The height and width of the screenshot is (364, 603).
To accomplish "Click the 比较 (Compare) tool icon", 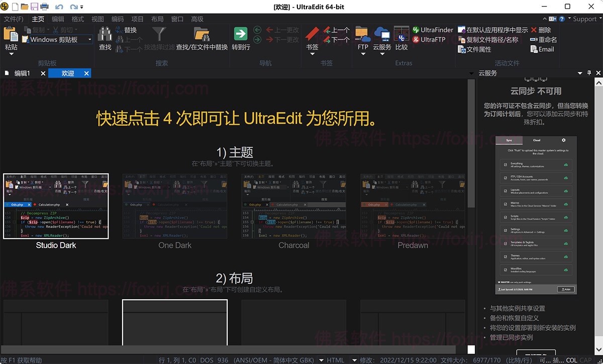I will (x=401, y=33).
